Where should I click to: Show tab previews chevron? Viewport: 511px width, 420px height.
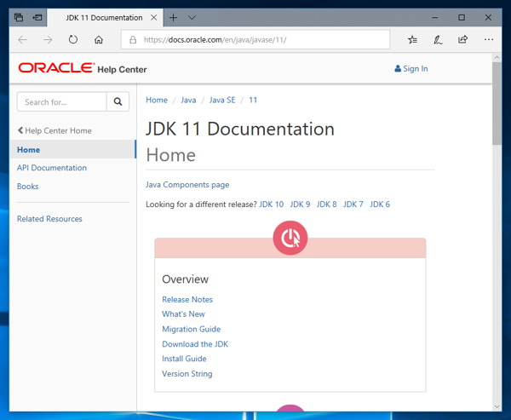(192, 18)
